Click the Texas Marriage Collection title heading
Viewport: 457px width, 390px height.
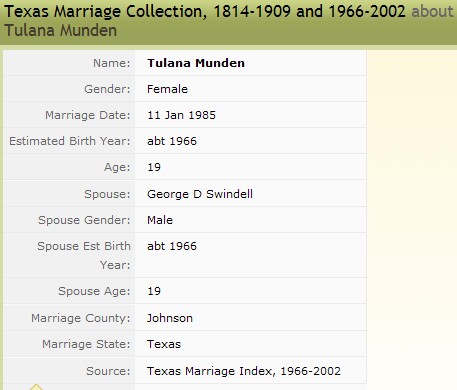205,11
